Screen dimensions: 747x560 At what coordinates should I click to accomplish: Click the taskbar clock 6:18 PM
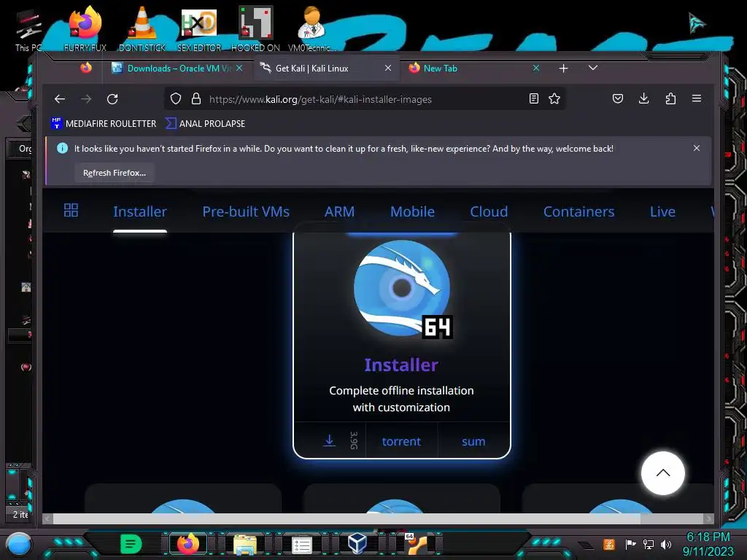click(708, 544)
